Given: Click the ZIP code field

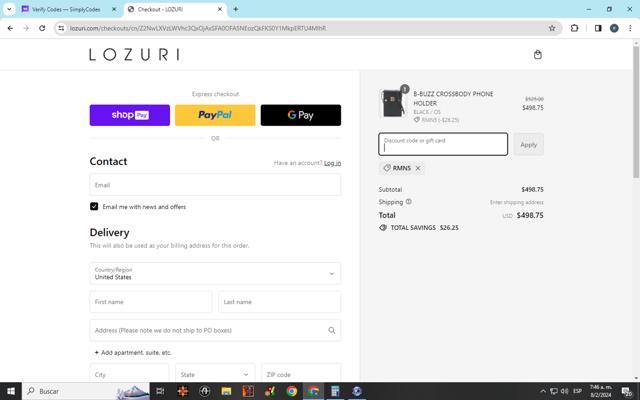Looking at the screenshot, I should pos(301,374).
